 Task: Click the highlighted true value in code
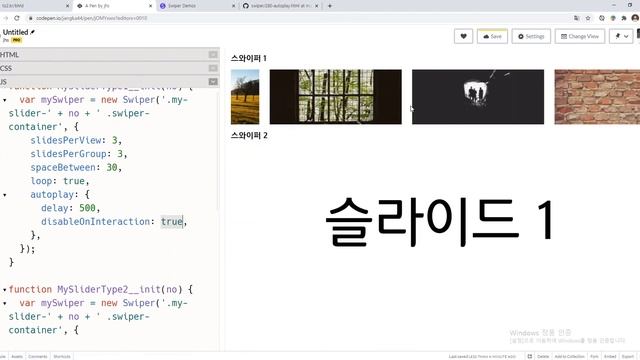pyautogui.click(x=171, y=222)
